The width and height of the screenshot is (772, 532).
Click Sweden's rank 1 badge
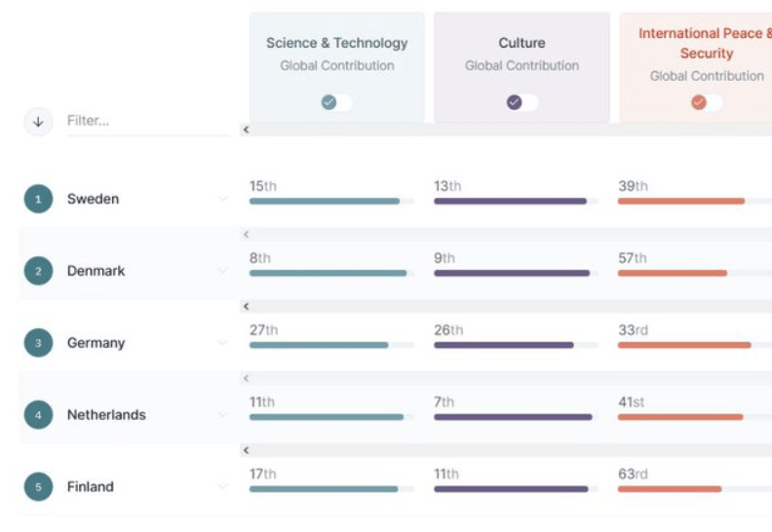pyautogui.click(x=38, y=199)
